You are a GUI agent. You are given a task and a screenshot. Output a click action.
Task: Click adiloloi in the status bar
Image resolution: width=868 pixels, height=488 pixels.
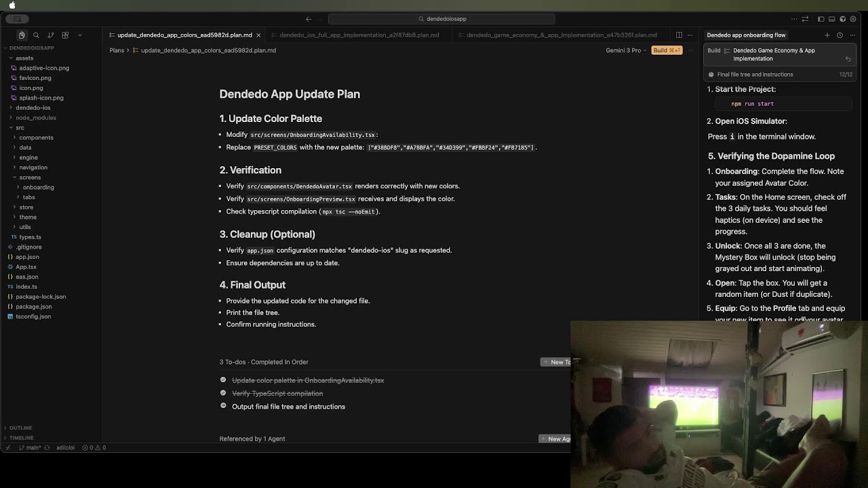[65, 447]
